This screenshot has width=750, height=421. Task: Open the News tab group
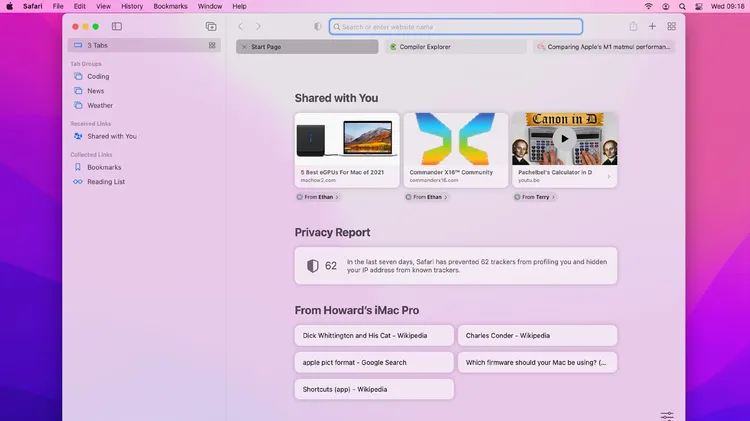tap(95, 90)
